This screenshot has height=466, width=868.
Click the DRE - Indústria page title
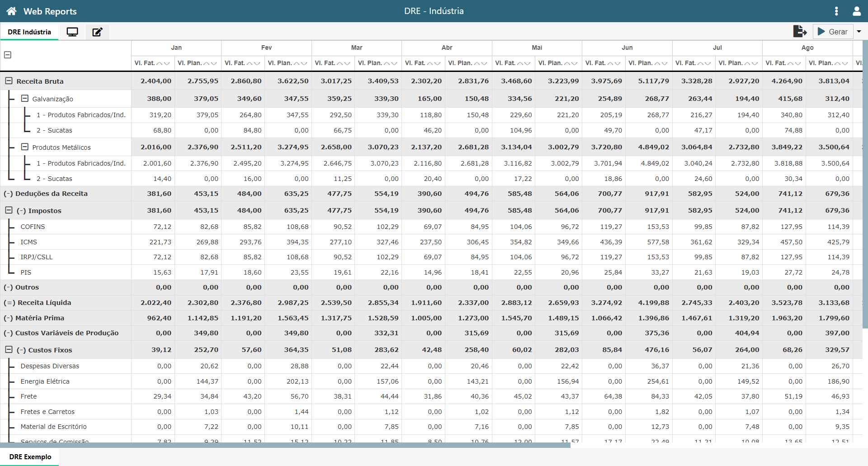pos(434,11)
